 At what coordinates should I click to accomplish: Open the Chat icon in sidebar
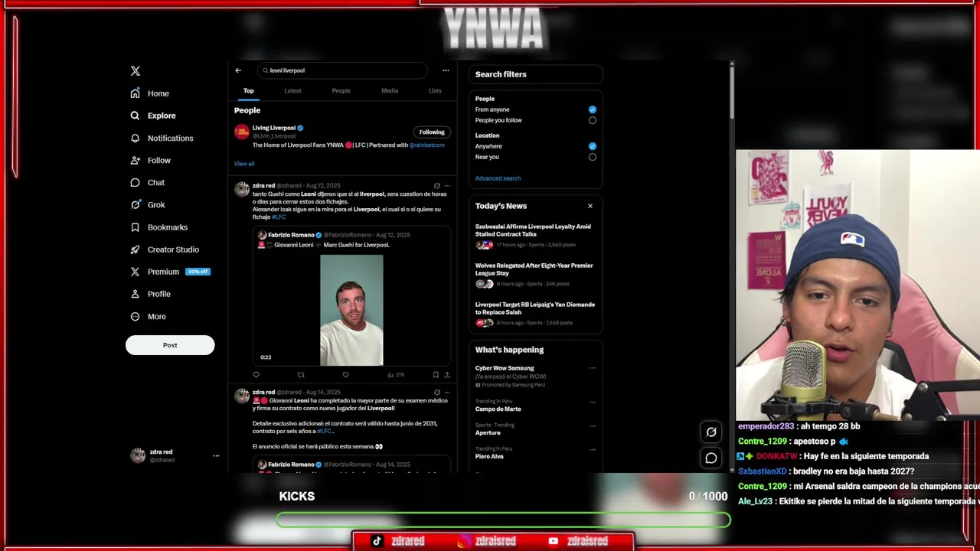pyautogui.click(x=136, y=182)
